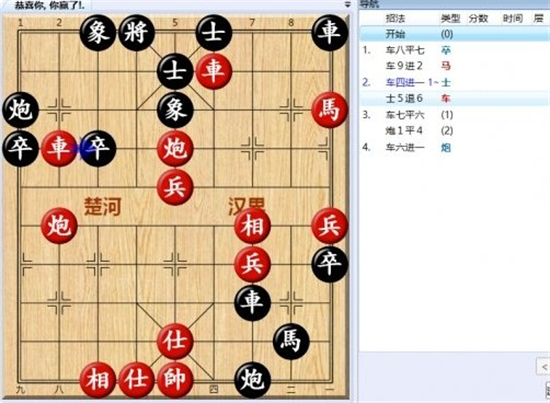Open dropdown arrow above the board corner

tap(348, 5)
